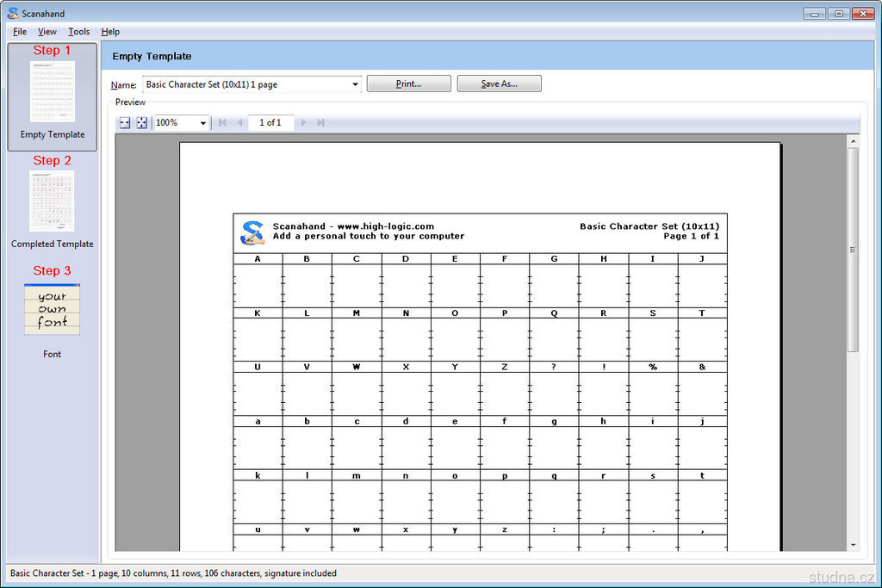882x588 pixels.
Task: Open the Help menu
Action: tap(110, 32)
